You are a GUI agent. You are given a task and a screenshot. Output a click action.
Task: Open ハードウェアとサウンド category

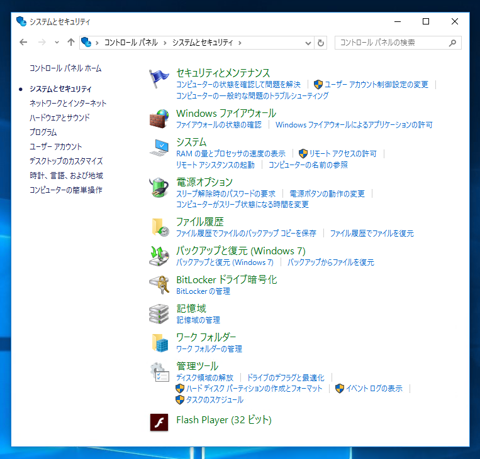(60, 117)
